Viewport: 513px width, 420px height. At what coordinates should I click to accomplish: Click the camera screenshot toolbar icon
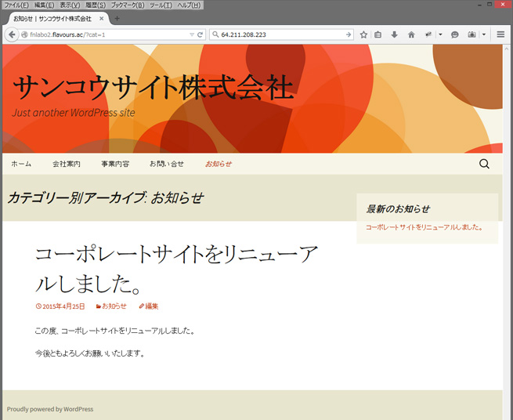coord(472,34)
